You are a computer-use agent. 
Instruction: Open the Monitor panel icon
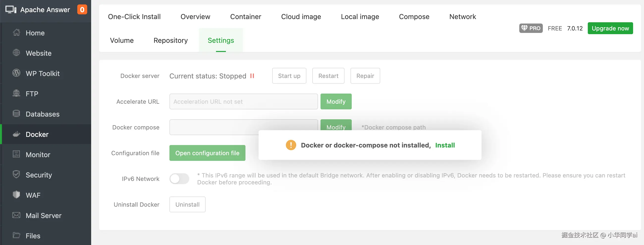(x=16, y=154)
